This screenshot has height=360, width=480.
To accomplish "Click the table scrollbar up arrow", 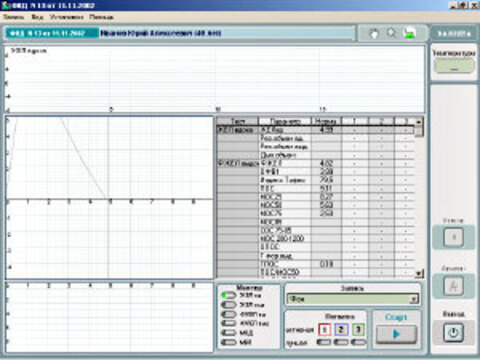I will coord(419,121).
